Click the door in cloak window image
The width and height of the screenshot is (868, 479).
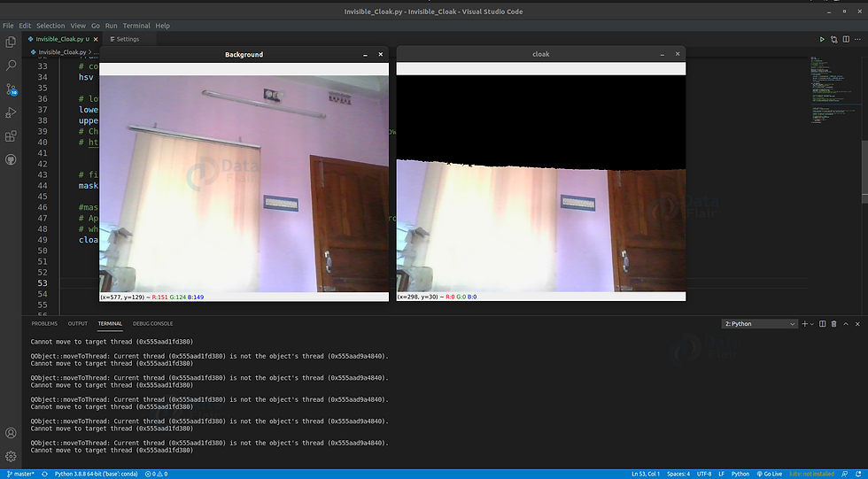click(647, 231)
